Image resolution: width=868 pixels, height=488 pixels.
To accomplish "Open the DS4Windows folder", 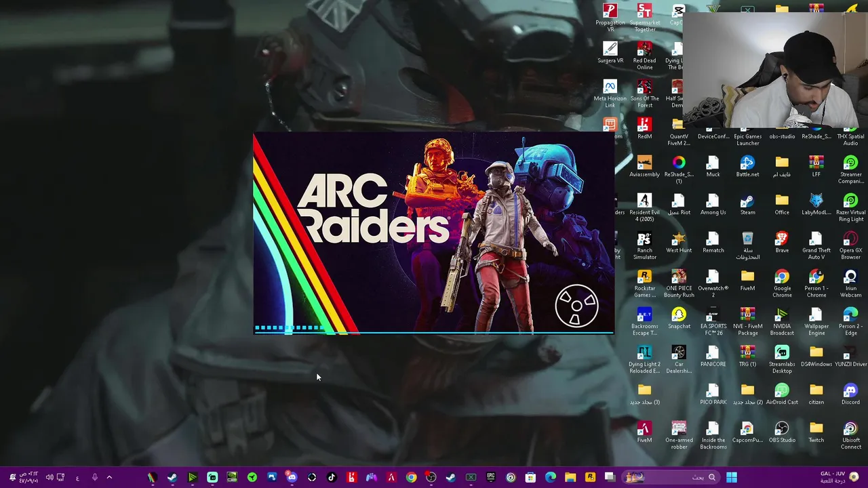I will tap(816, 357).
